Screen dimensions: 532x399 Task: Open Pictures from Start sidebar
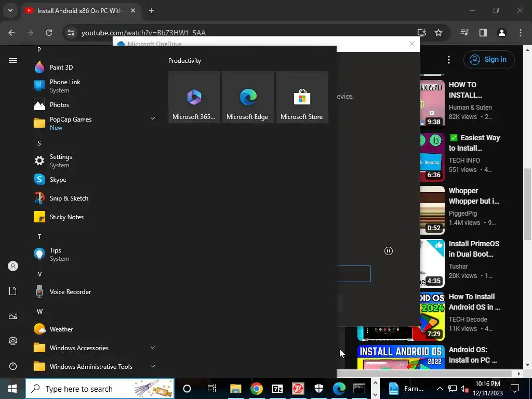pos(13,316)
